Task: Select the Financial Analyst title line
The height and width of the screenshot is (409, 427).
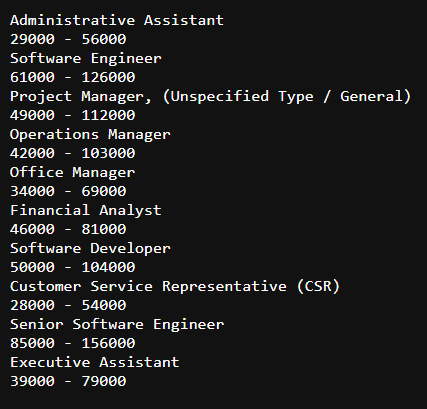Action: (86, 211)
